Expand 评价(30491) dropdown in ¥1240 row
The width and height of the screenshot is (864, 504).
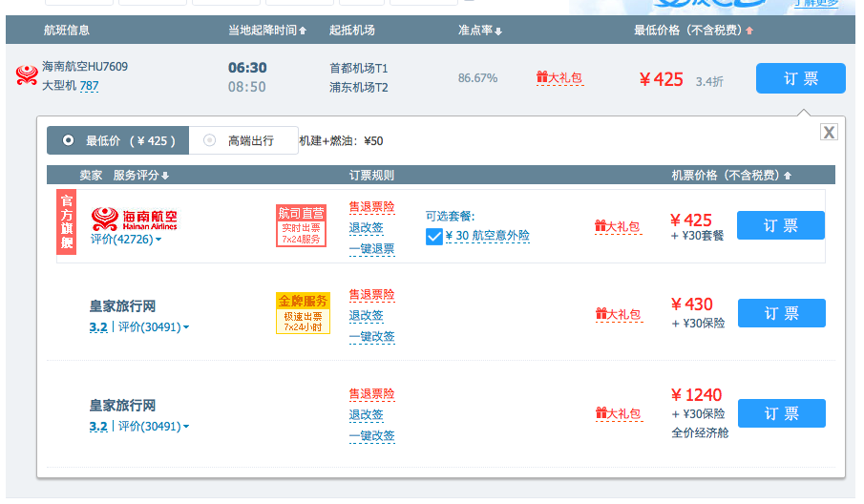click(154, 427)
